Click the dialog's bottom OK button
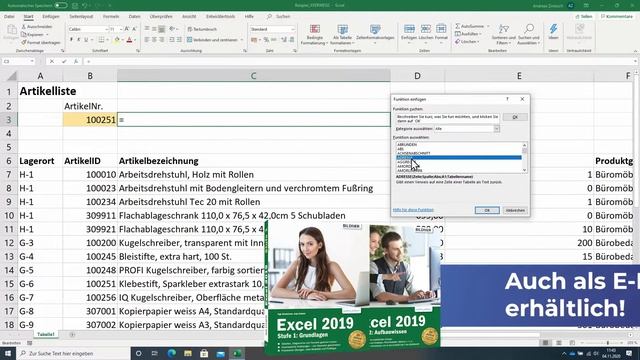This screenshot has width=640, height=360. [x=487, y=210]
